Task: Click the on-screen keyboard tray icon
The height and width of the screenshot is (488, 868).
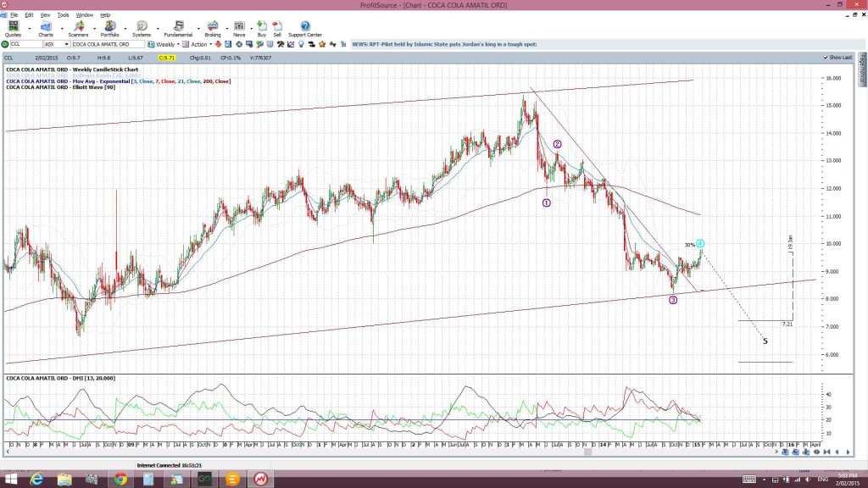Action: tap(749, 480)
